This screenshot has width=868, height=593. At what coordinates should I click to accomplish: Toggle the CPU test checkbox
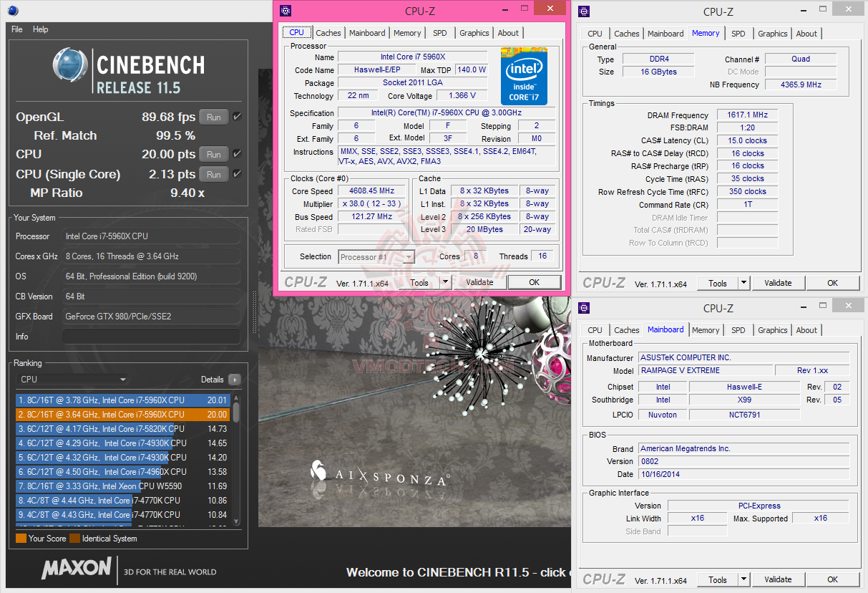click(237, 154)
